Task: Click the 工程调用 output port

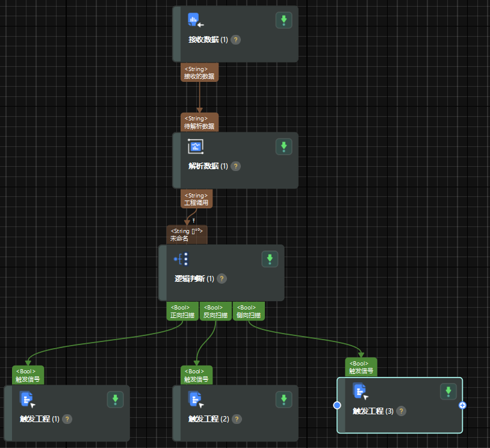Action: tap(196, 199)
